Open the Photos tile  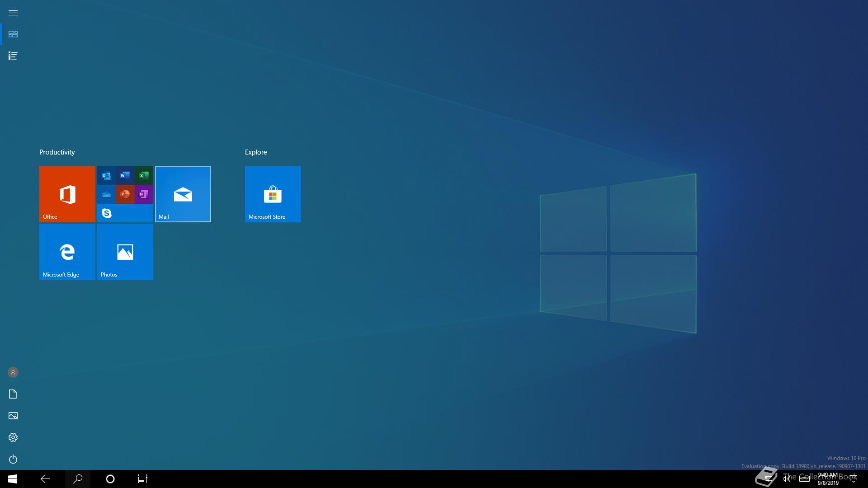pyautogui.click(x=125, y=252)
